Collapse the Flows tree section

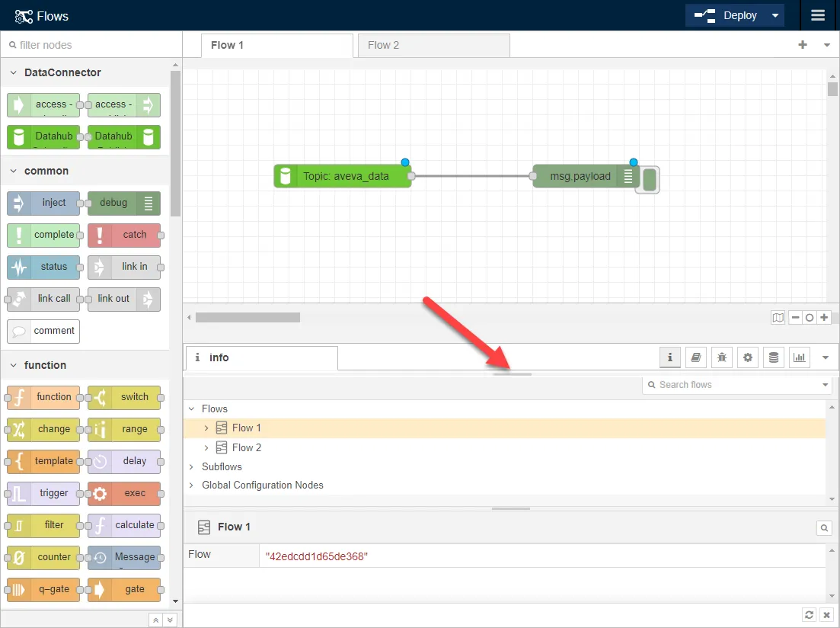pos(191,409)
